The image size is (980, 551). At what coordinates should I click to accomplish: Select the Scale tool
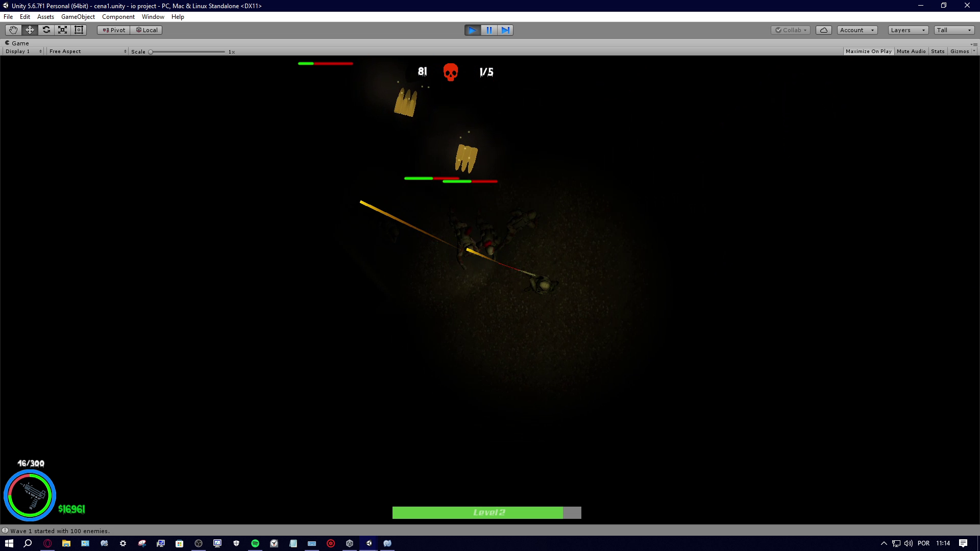click(x=62, y=30)
